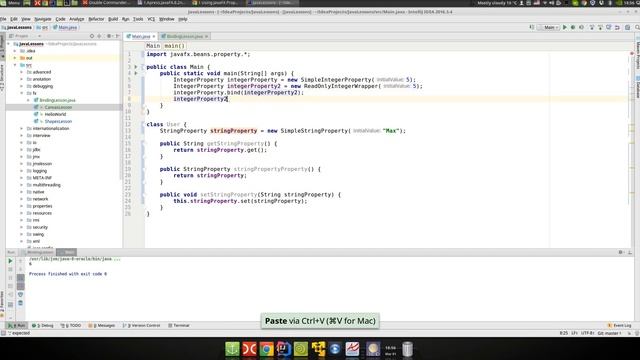Run the Main configuration with green play icon
Image resolution: width=640 pixels, height=360 pixels.
coord(565,27)
